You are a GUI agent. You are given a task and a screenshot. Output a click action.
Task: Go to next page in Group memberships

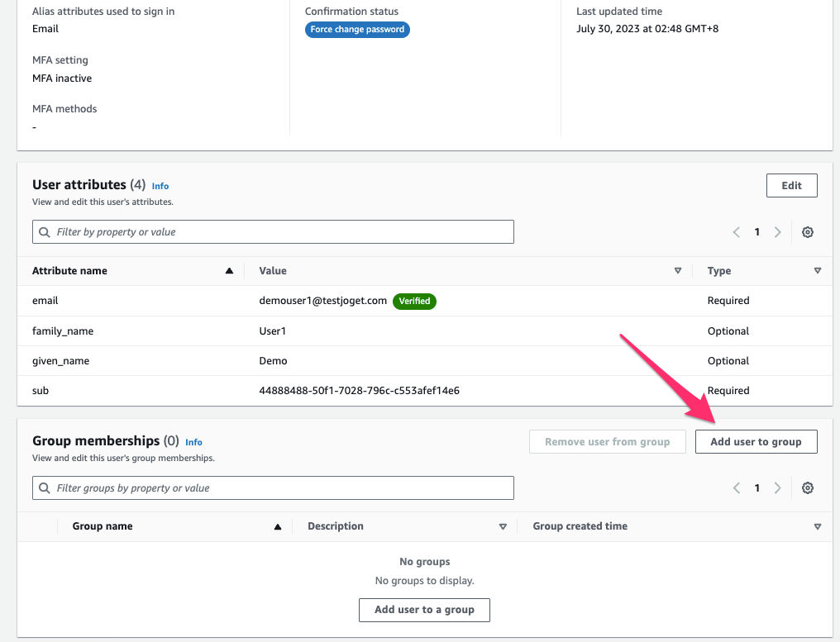[777, 488]
